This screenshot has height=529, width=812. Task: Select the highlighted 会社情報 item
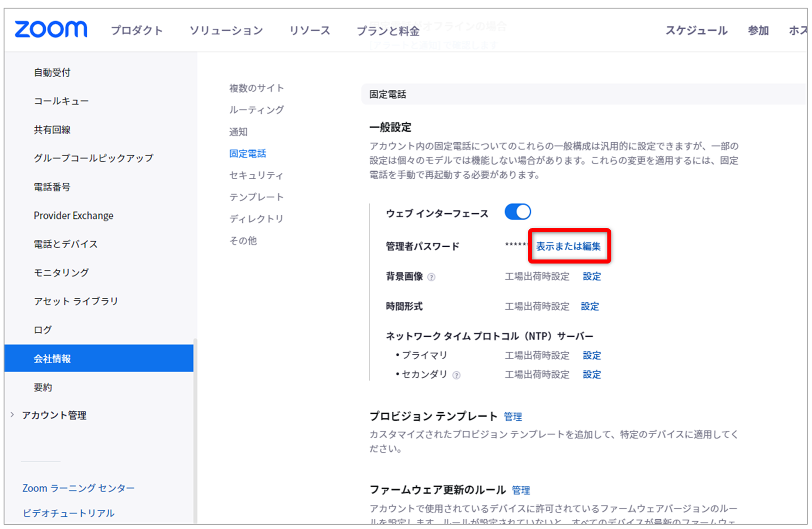pyautogui.click(x=99, y=358)
